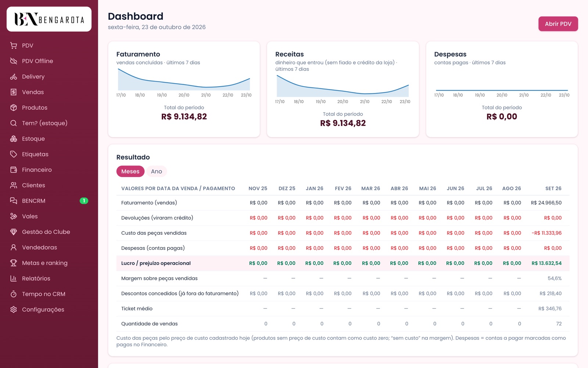Open the Etiquetas tag icon
588x368 pixels.
click(x=14, y=154)
